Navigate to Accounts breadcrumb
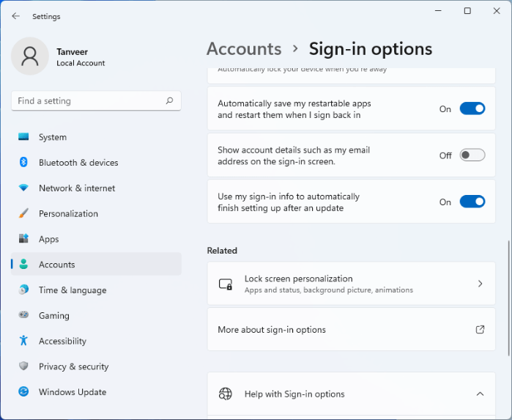The height and width of the screenshot is (420, 512). coord(244,49)
